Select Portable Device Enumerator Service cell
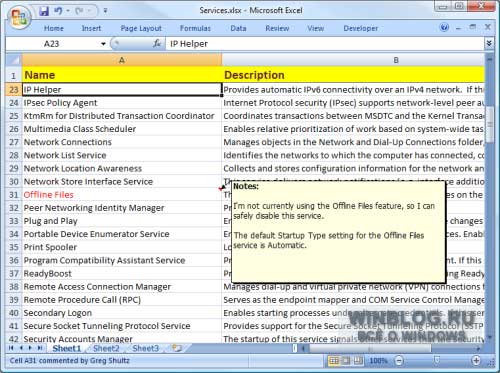Viewport: 500px width, 373px height. tap(122, 234)
